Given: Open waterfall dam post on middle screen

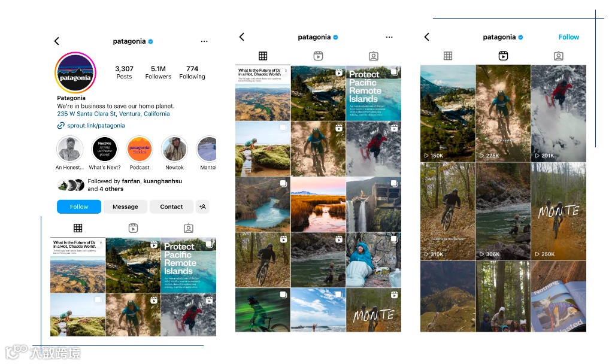Looking at the screenshot, I should (374, 204).
